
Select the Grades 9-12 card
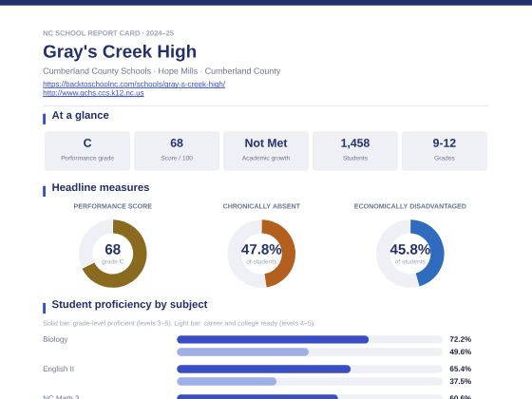coord(445,151)
